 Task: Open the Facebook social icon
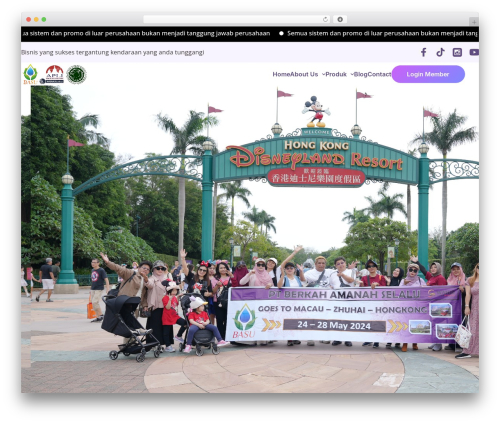pyautogui.click(x=423, y=52)
